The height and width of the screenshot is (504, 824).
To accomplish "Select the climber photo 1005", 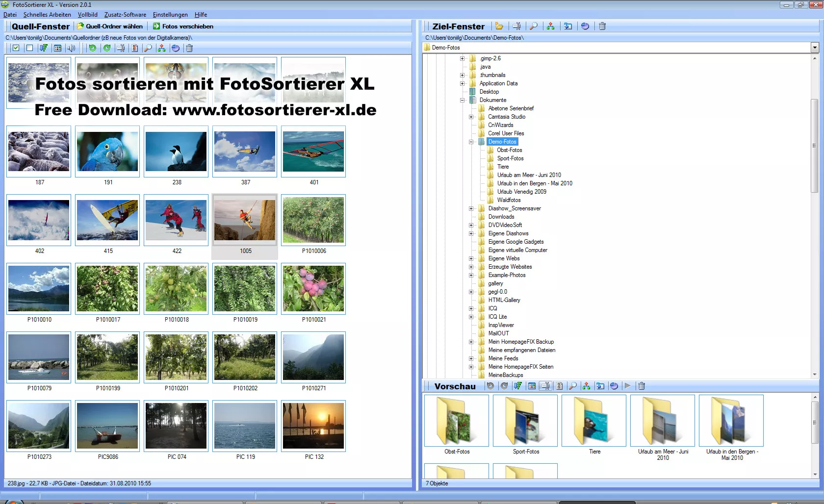I will click(245, 220).
